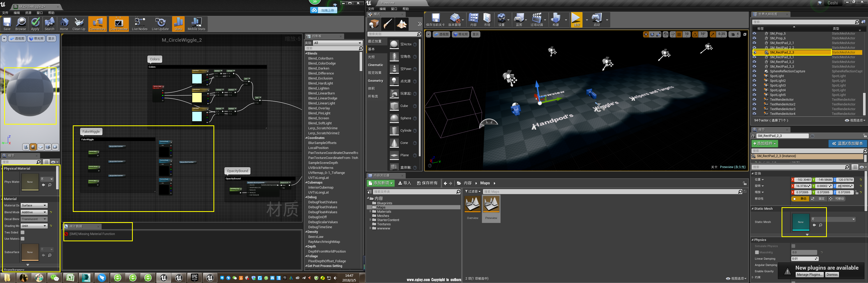The width and height of the screenshot is (868, 283).
Task: Open 蓝图 blueprints toolbar icon
Action: 519,20
